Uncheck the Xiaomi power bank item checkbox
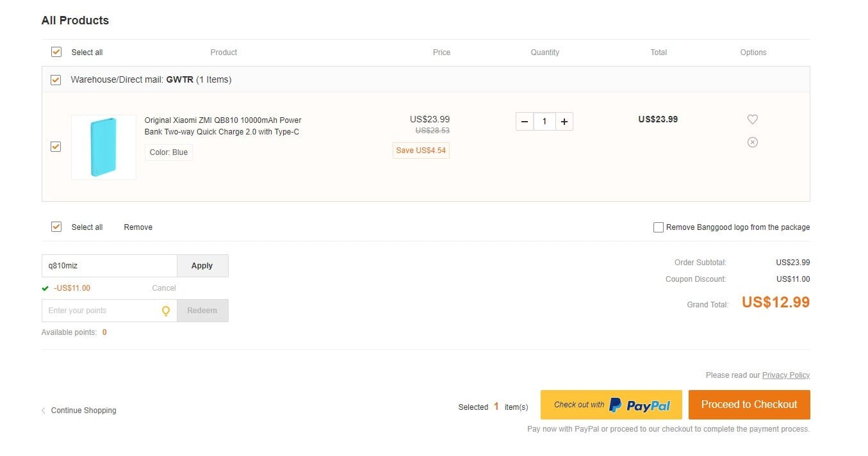Viewport: 868px width, 456px height. [56, 147]
